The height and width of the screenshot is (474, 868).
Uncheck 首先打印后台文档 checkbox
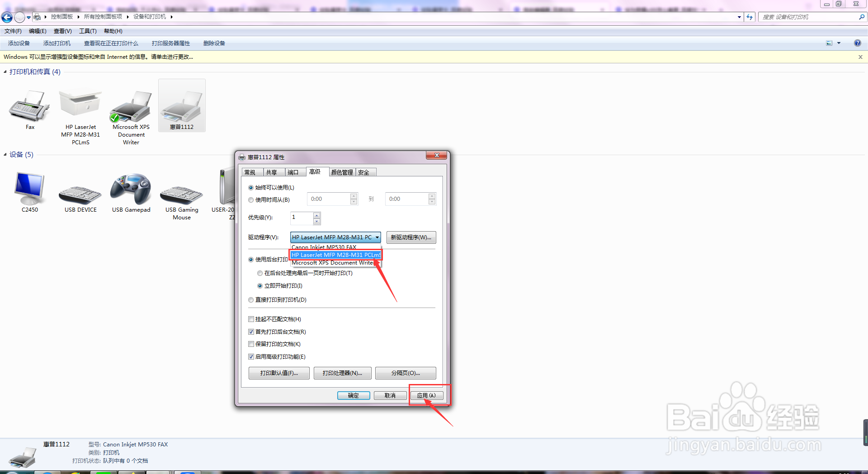pyautogui.click(x=251, y=332)
